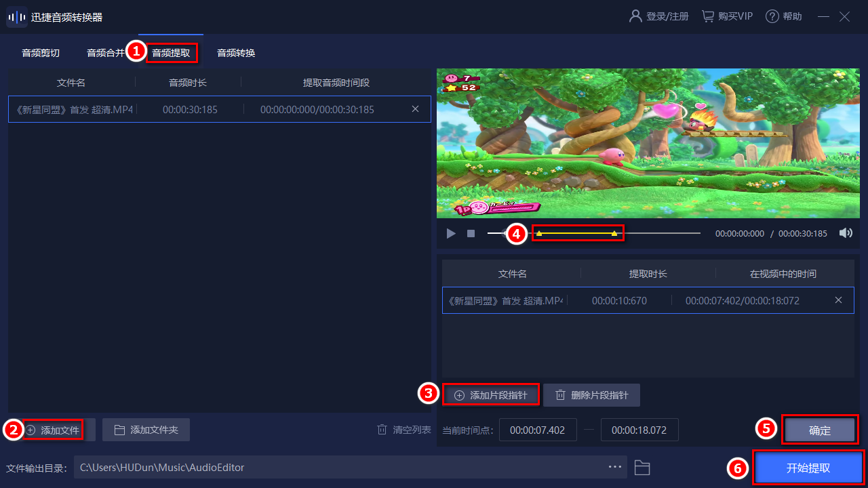Play the video preview

click(451, 233)
